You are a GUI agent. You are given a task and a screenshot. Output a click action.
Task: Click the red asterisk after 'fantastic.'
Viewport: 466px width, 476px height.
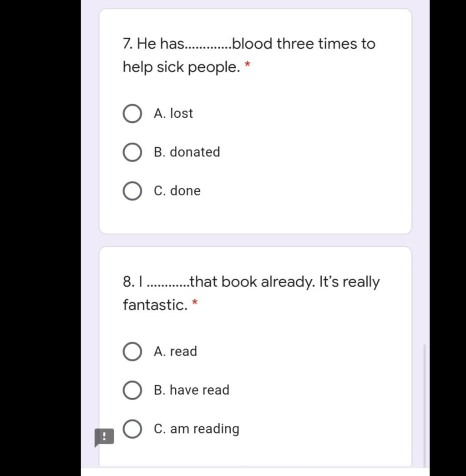[x=195, y=302]
